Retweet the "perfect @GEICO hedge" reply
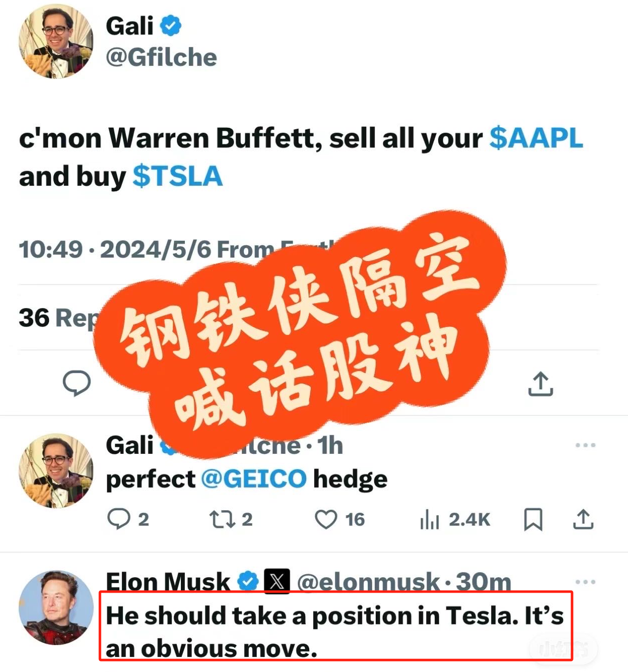The height and width of the screenshot is (672, 628). tap(222, 519)
